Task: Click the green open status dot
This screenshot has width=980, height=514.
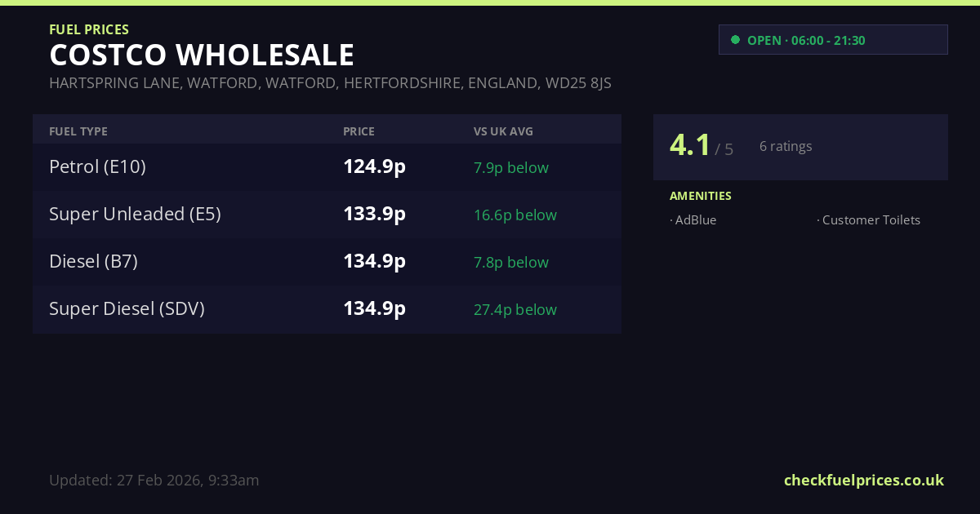Action: pyautogui.click(x=735, y=40)
